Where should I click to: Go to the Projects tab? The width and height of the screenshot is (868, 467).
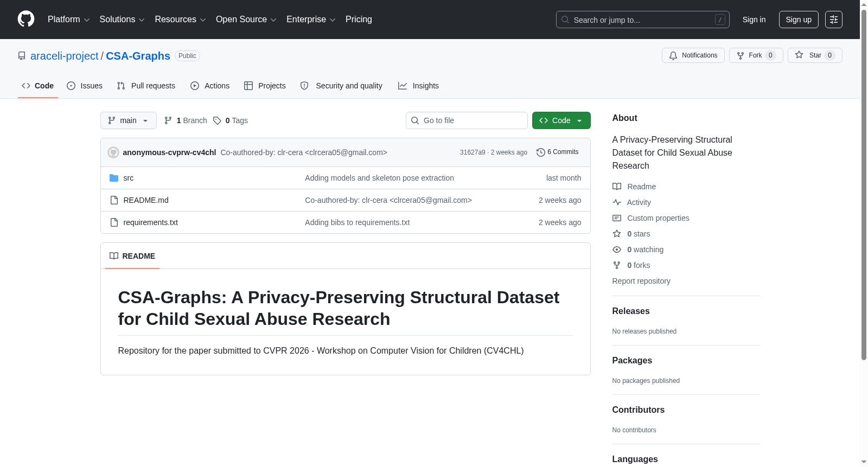coord(265,86)
